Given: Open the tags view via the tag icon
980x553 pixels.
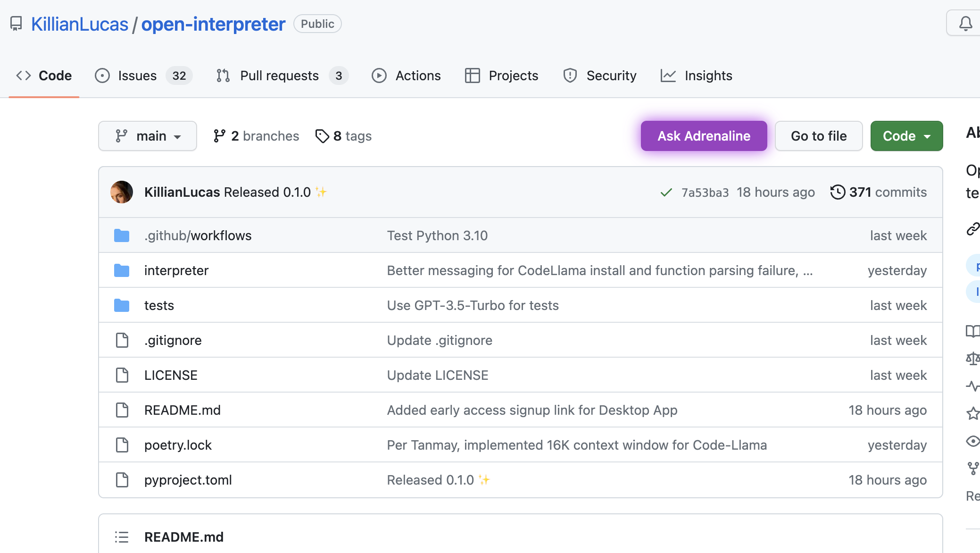Looking at the screenshot, I should [322, 136].
